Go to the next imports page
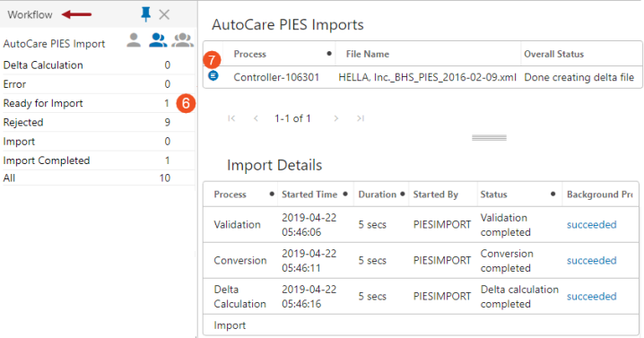Screen dimensions: 644x338 [336, 118]
